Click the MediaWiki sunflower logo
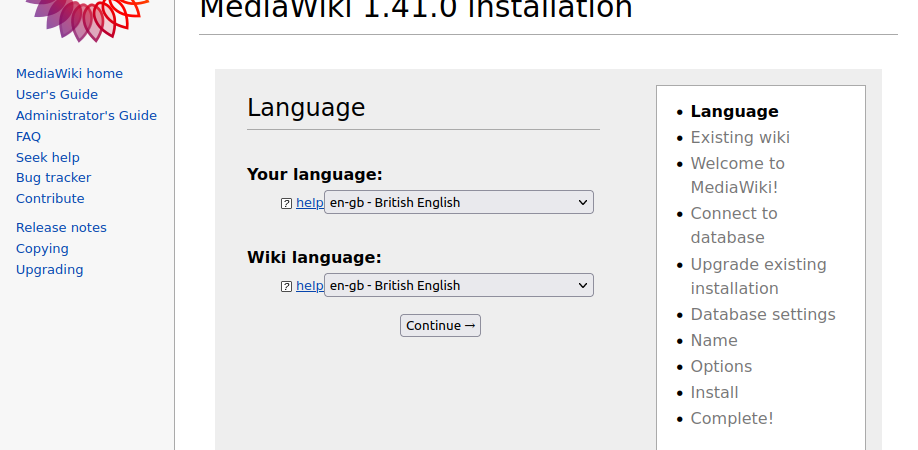918x450 pixels. (87, 19)
